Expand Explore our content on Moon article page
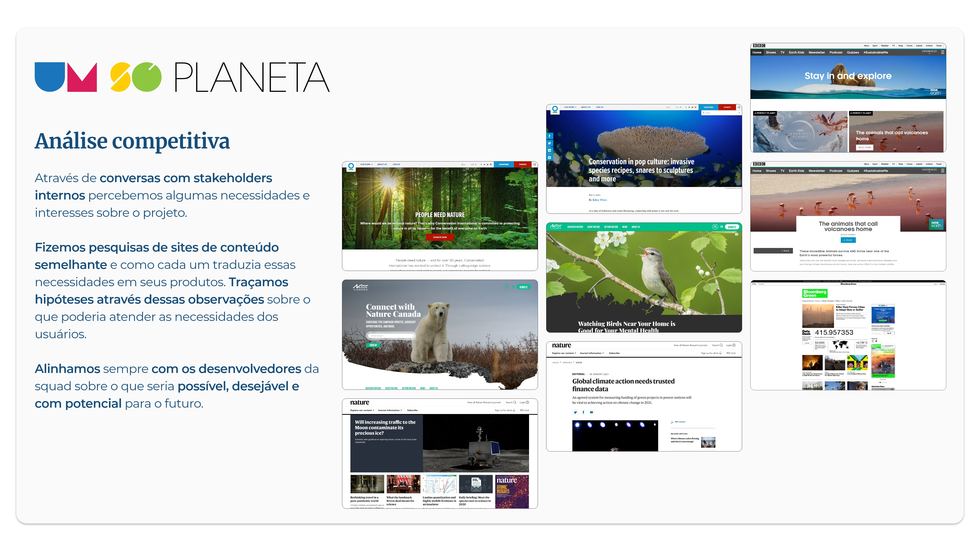The image size is (980, 551). 362,410
